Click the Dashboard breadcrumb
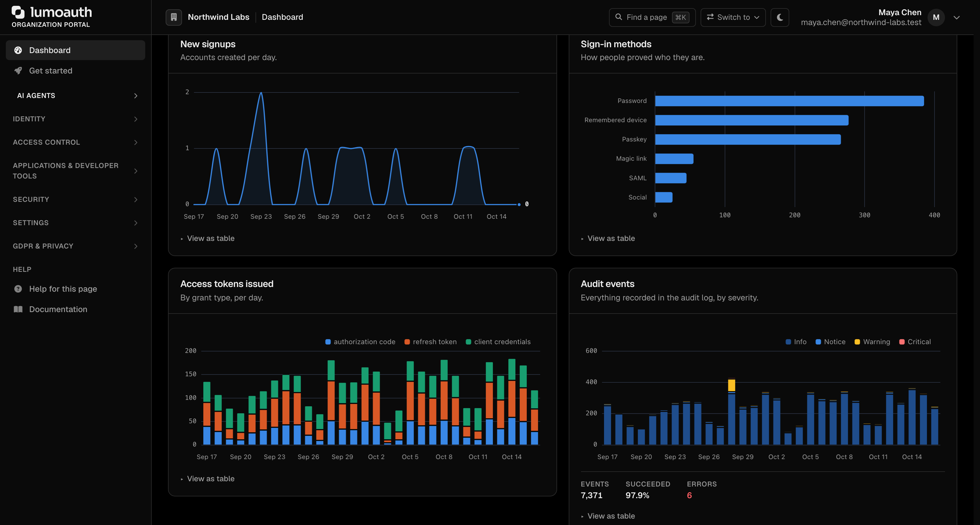980x525 pixels. point(282,17)
